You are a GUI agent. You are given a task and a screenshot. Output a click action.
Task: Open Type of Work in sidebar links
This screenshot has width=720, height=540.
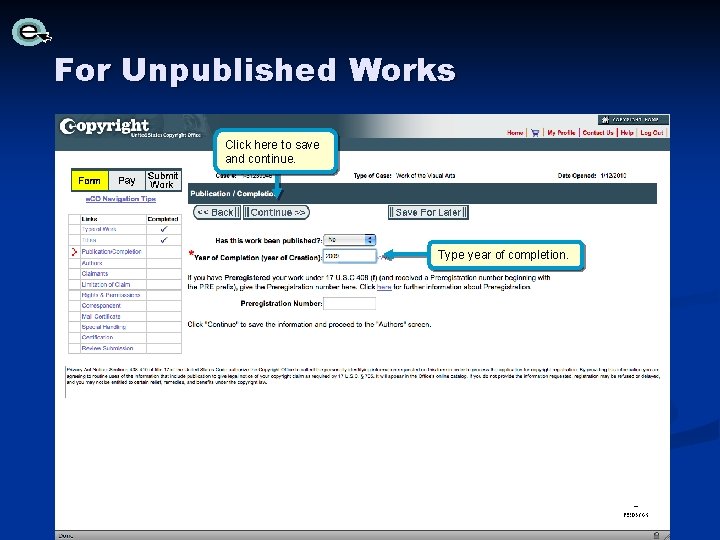coord(99,229)
